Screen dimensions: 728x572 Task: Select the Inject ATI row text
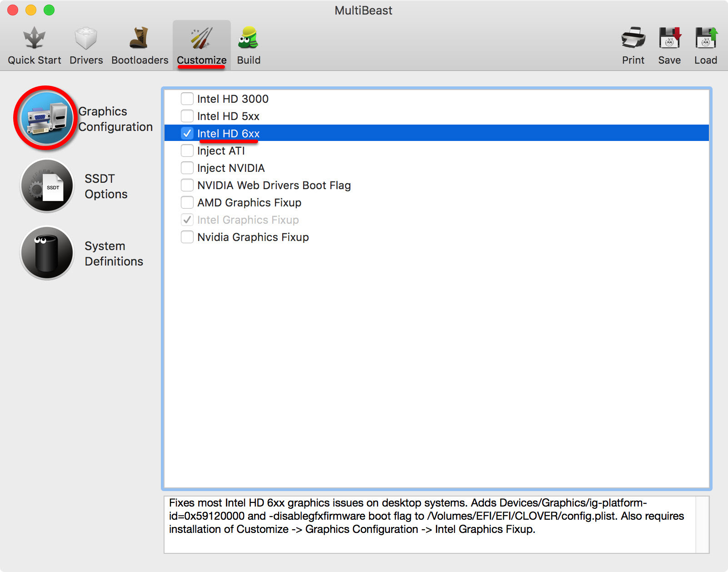coord(221,151)
